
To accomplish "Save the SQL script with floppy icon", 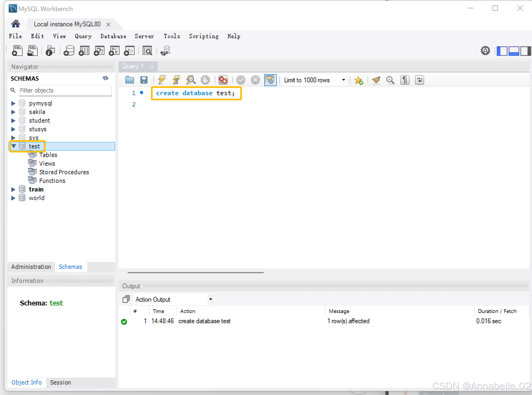I will [144, 80].
